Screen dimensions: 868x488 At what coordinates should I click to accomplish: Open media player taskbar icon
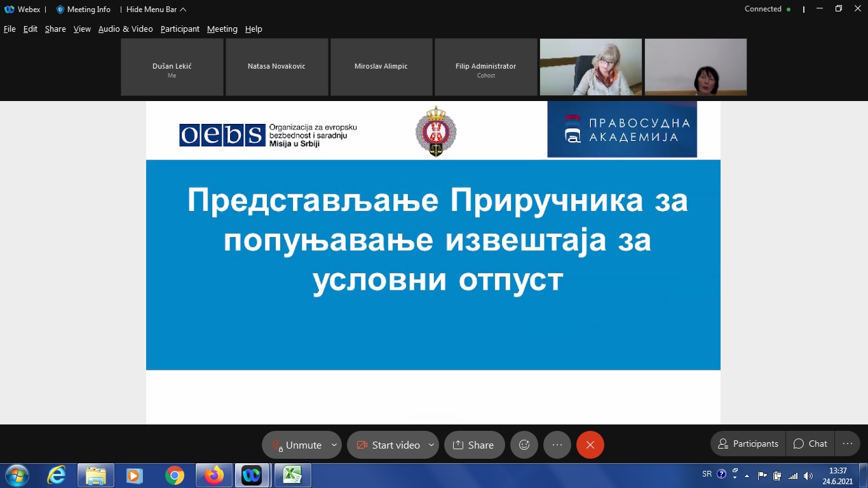point(135,475)
